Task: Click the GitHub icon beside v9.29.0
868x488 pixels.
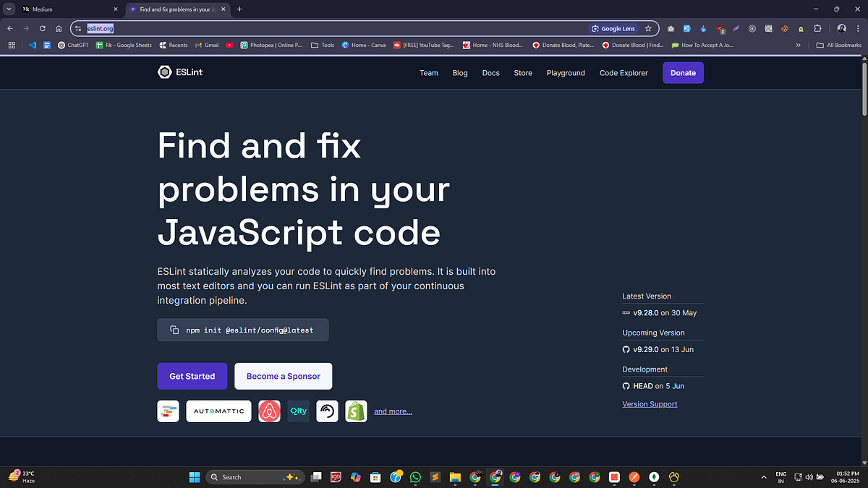Action: 626,349
